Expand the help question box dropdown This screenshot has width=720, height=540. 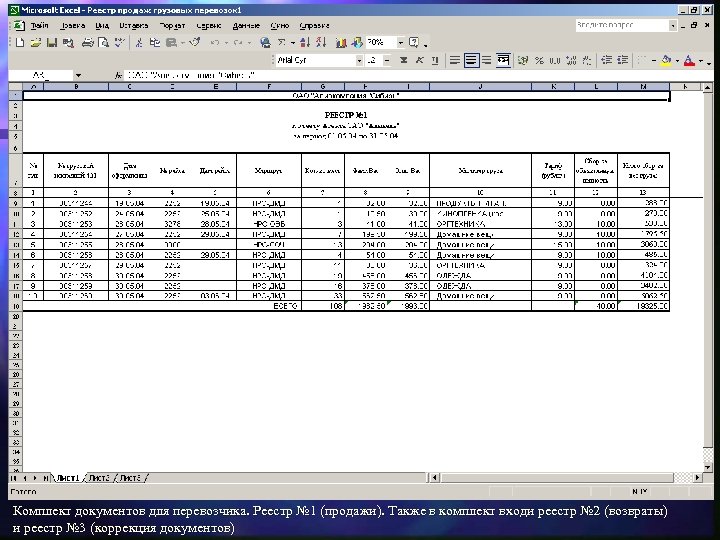[x=673, y=26]
